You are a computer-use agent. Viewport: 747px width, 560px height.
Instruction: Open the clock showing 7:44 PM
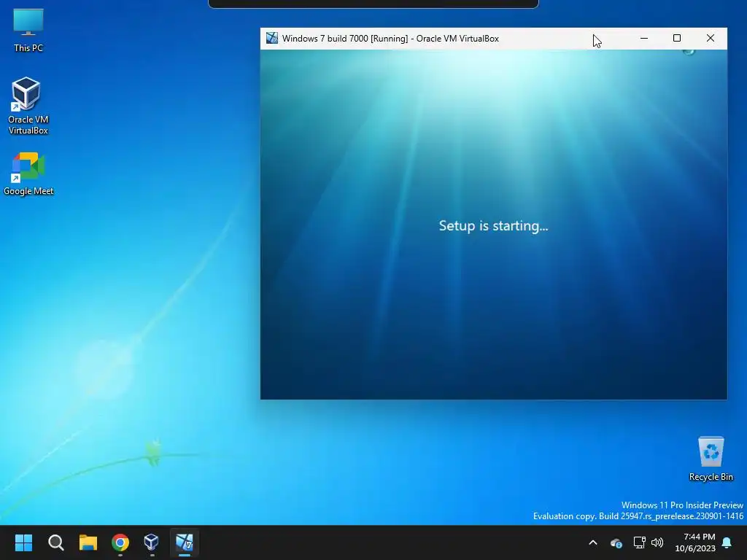pyautogui.click(x=695, y=542)
